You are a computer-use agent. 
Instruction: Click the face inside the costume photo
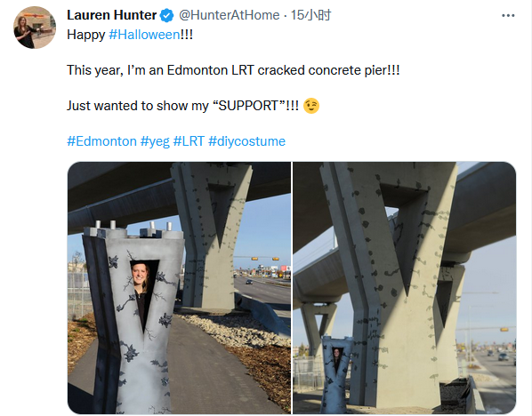[x=141, y=276]
